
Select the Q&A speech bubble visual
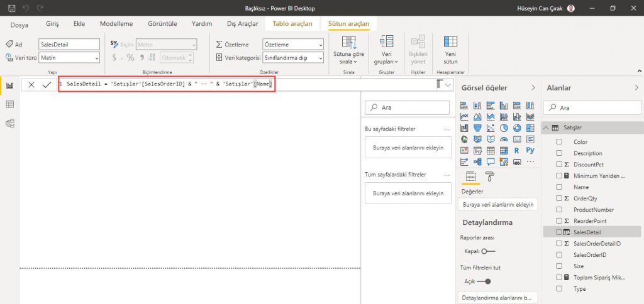[491, 161]
